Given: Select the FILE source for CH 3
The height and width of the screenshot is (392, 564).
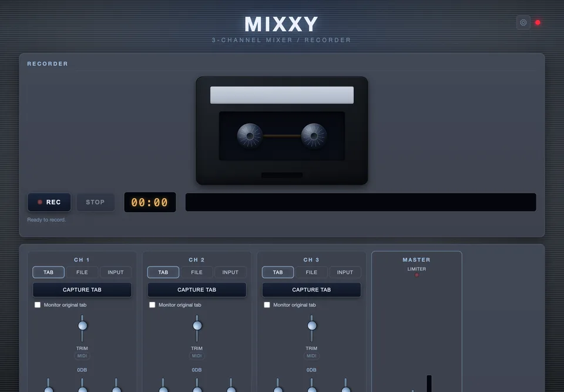Looking at the screenshot, I should (x=311, y=272).
